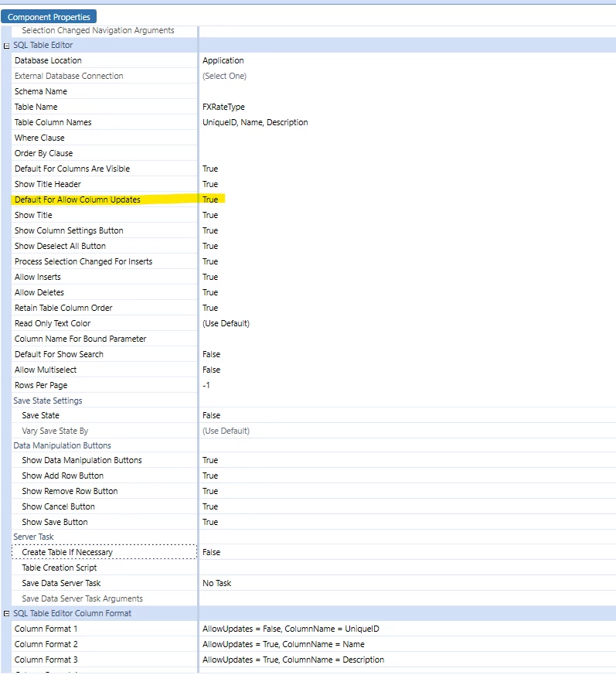This screenshot has height=675, width=616.
Task: Click Vary Save State By (Use Default) value
Action: pyautogui.click(x=226, y=431)
